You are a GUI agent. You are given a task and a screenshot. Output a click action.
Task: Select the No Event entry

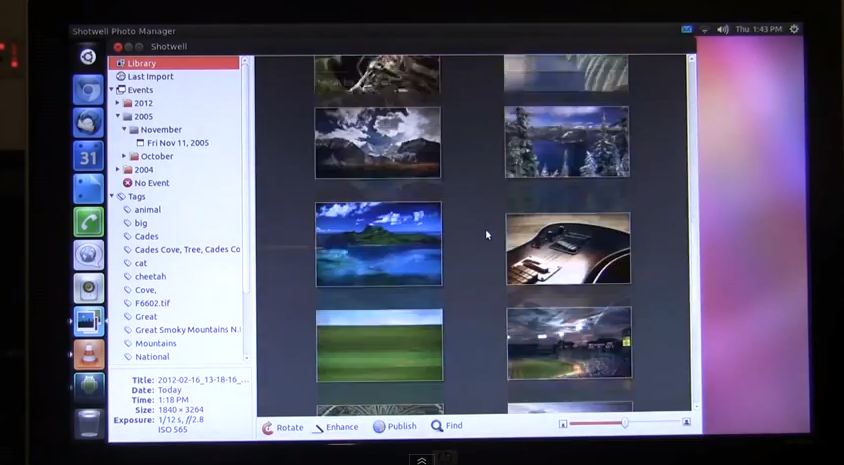[x=154, y=183]
